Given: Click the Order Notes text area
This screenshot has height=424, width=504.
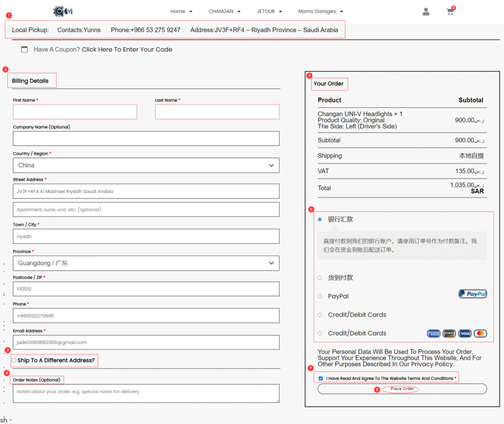Looking at the screenshot, I should [x=146, y=393].
